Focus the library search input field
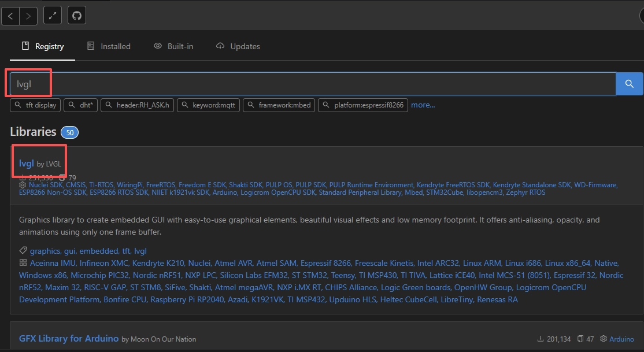 pos(313,84)
